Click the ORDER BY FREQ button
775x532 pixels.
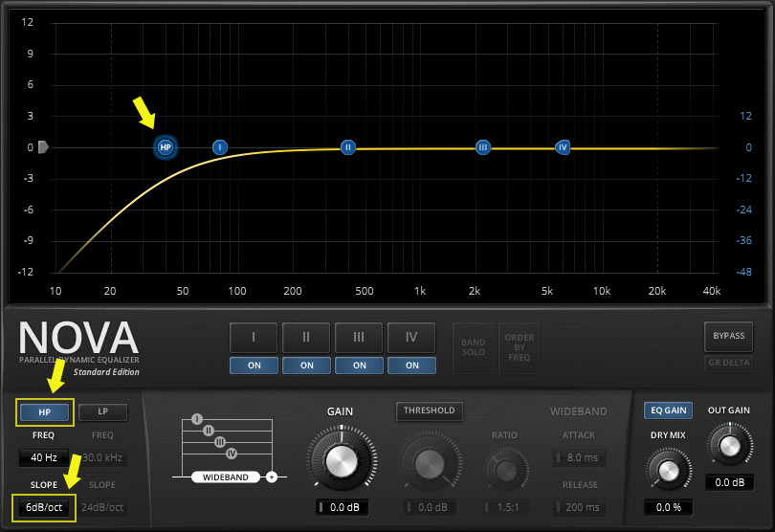coord(519,347)
